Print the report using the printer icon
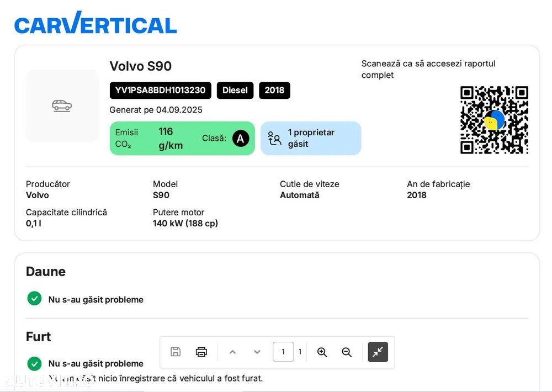Screen dimensions: 552x392 point(201,352)
